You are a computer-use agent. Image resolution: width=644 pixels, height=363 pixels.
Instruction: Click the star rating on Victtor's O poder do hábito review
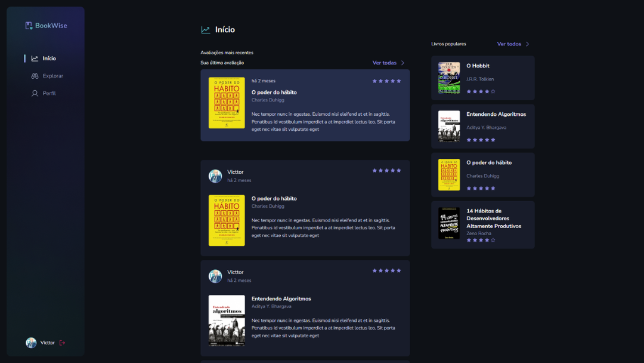386,171
